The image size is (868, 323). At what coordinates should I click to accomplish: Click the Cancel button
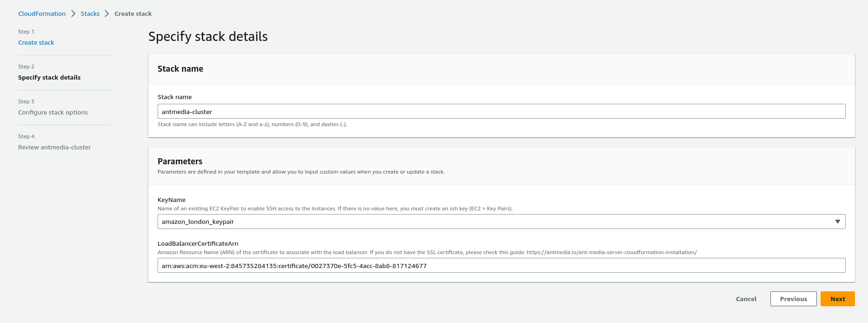(x=746, y=299)
